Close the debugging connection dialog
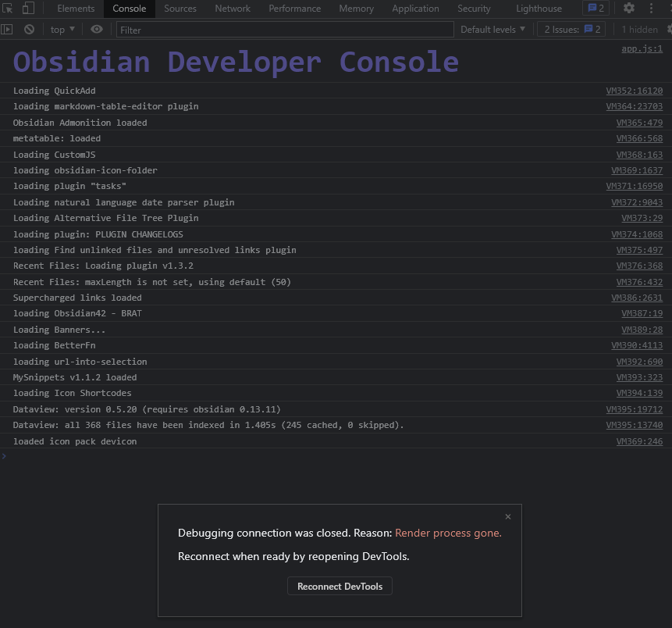Viewport: 672px width, 628px height. [508, 516]
